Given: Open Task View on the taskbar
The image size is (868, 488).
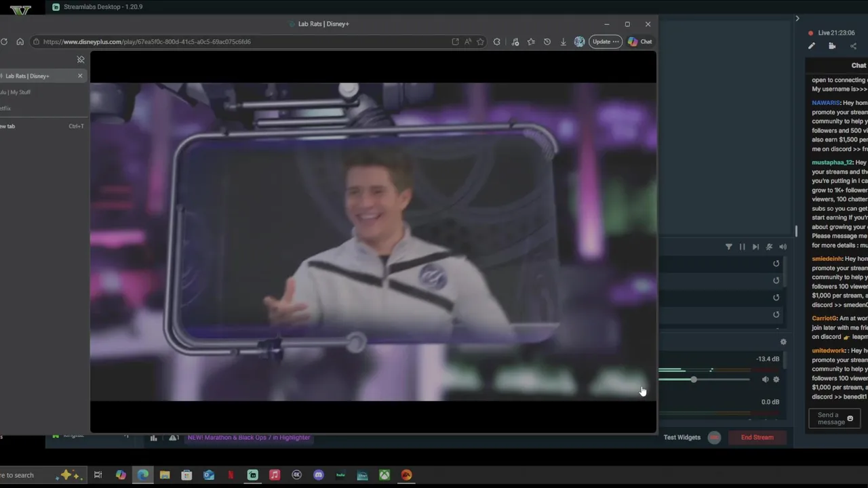Looking at the screenshot, I should pos(98,475).
